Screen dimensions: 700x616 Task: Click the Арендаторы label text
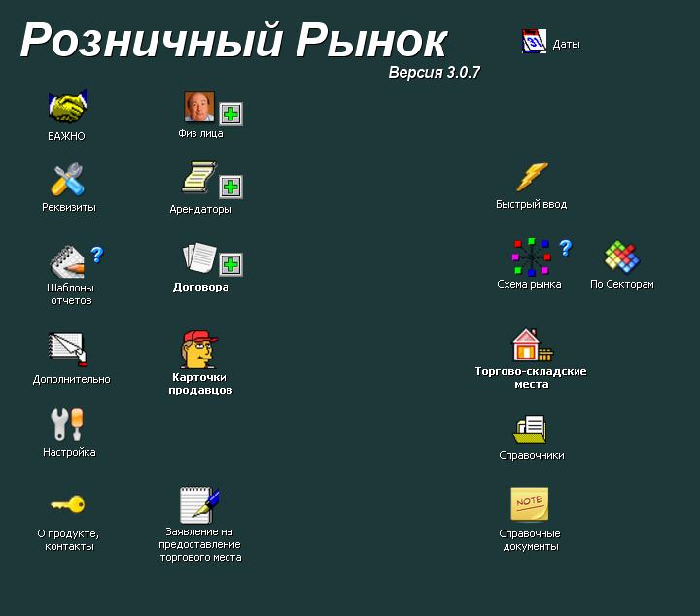pyautogui.click(x=200, y=209)
